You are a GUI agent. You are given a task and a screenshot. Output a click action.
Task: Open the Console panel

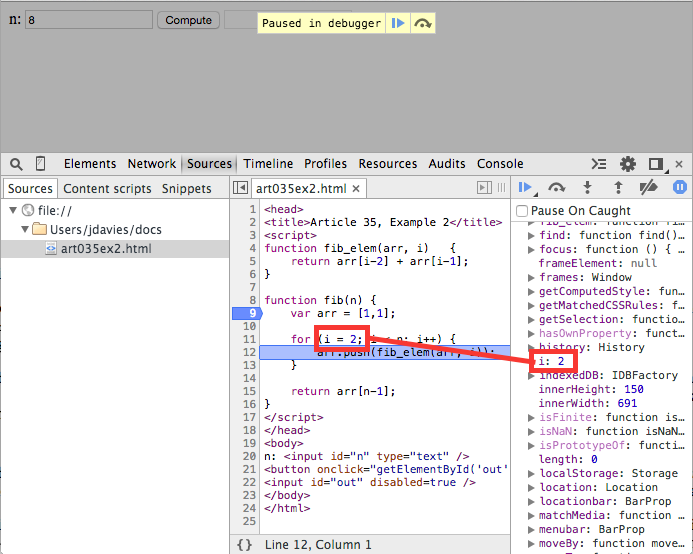[x=500, y=164]
